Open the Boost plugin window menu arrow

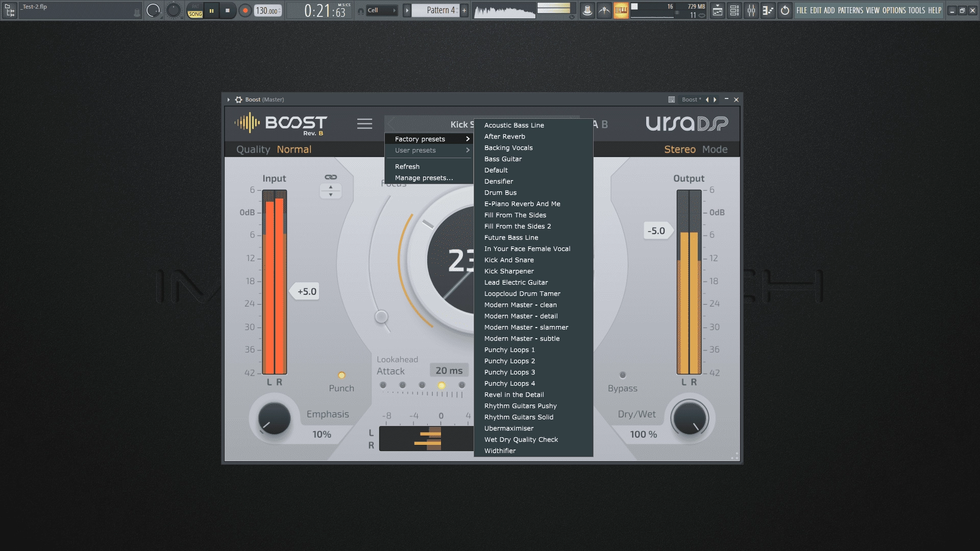coord(228,99)
